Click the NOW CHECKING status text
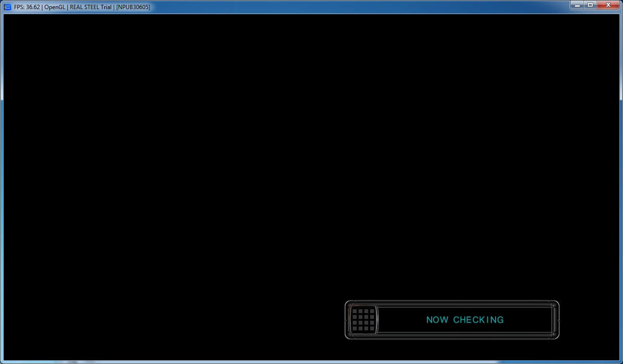Image resolution: width=623 pixels, height=364 pixels. click(465, 320)
